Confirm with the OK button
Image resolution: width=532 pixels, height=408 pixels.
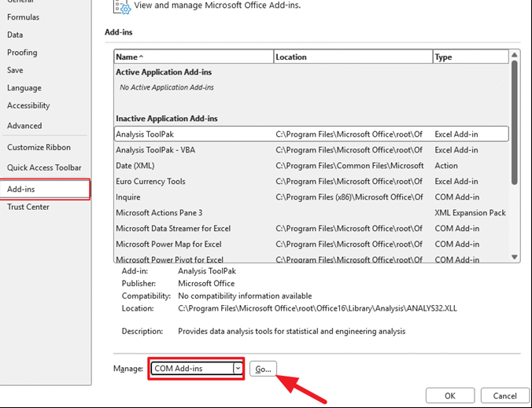click(x=450, y=395)
